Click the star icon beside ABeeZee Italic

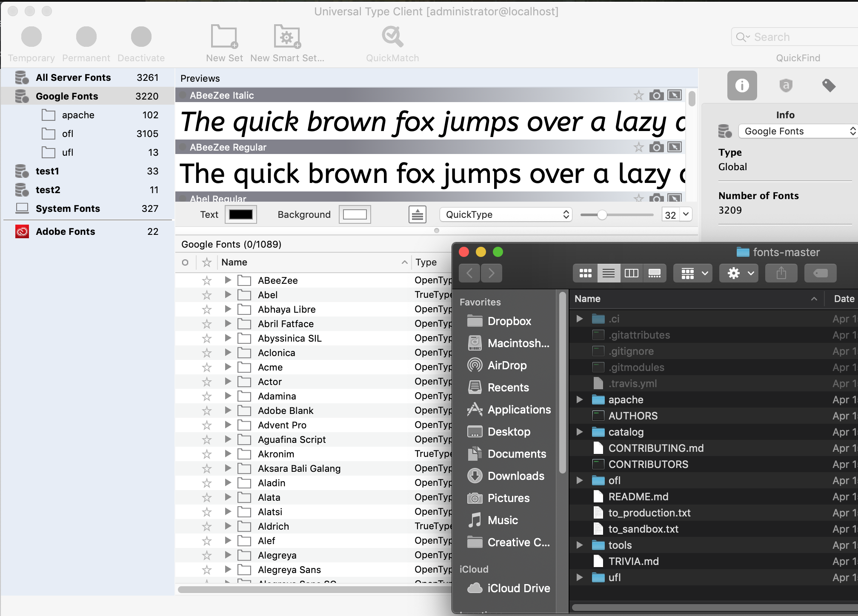point(638,94)
